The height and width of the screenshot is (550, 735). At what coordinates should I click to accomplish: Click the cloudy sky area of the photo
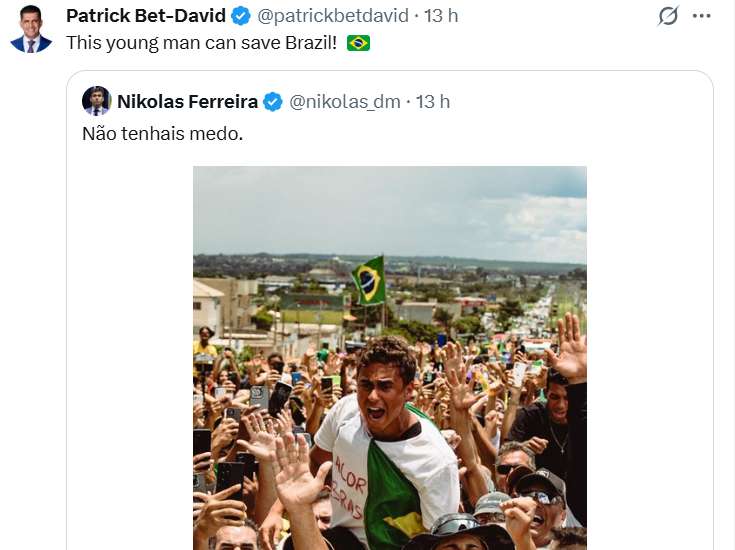pyautogui.click(x=389, y=210)
